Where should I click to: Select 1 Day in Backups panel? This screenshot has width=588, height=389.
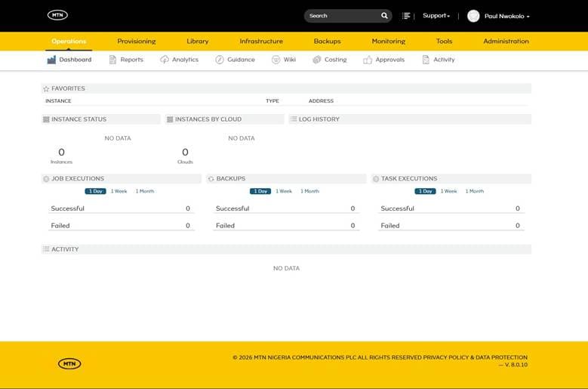[x=260, y=191]
